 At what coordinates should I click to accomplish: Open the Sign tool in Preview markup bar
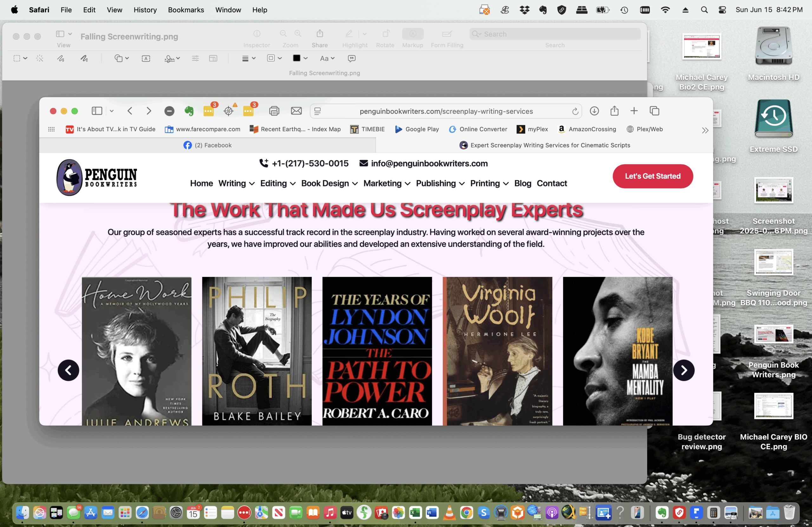pos(172,59)
